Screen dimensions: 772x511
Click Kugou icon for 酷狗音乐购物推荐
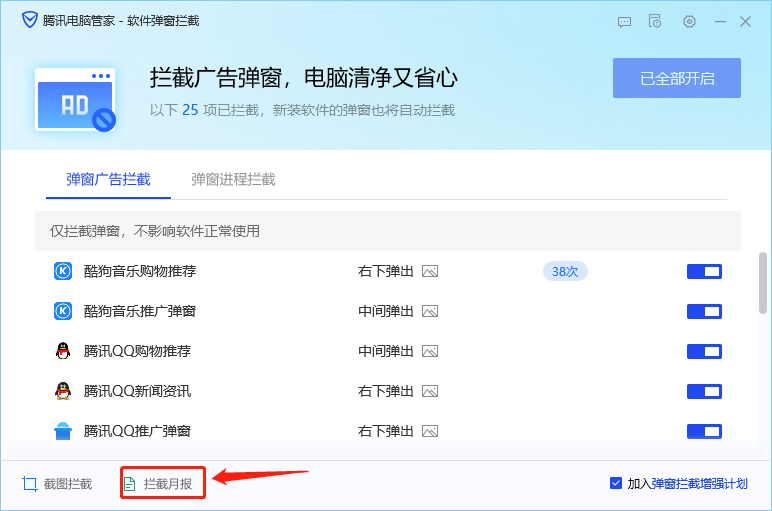(63, 271)
